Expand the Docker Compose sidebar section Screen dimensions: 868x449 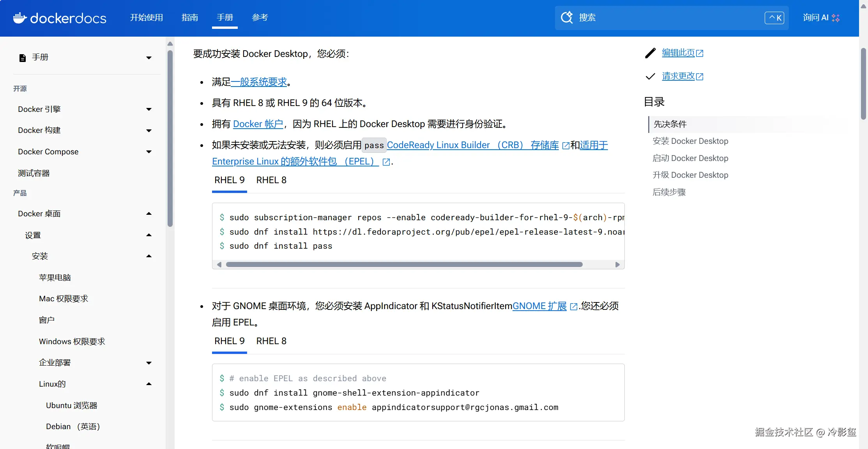tap(148, 152)
